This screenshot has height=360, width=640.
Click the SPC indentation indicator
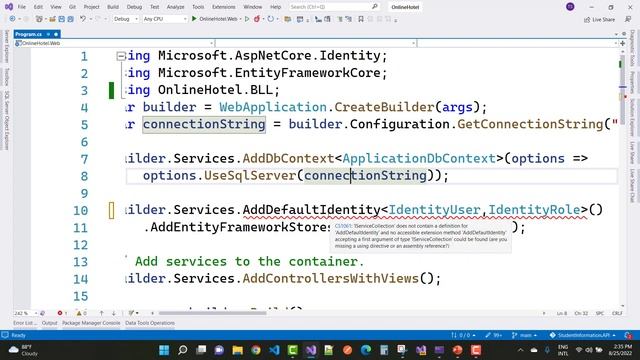click(600, 313)
